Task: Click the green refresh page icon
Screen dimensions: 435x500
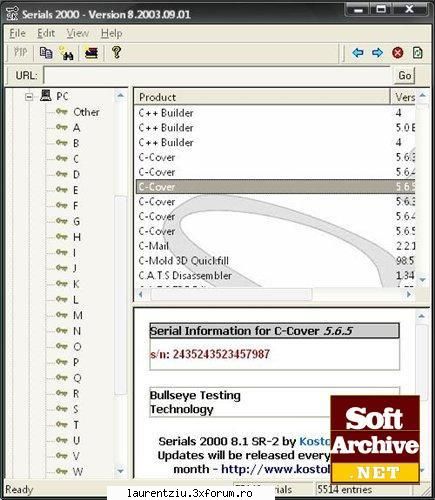Action: [x=417, y=53]
